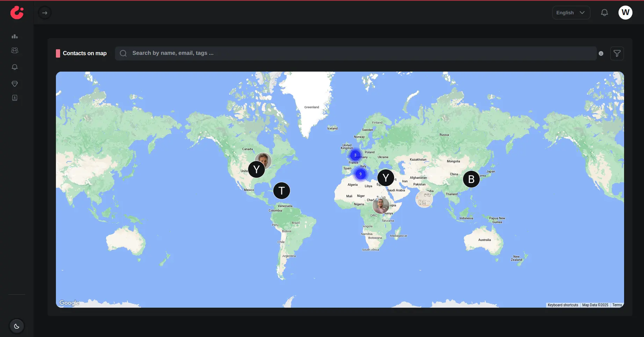Viewport: 644px width, 337px height.
Task: Click the Contacts on map heading
Action: (85, 53)
